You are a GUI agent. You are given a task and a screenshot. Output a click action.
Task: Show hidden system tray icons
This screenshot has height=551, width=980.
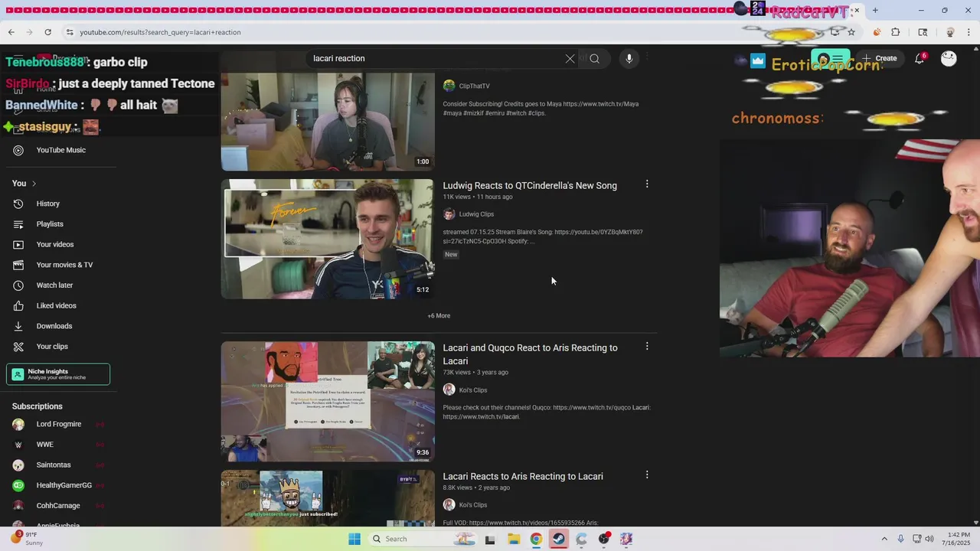coord(884,539)
